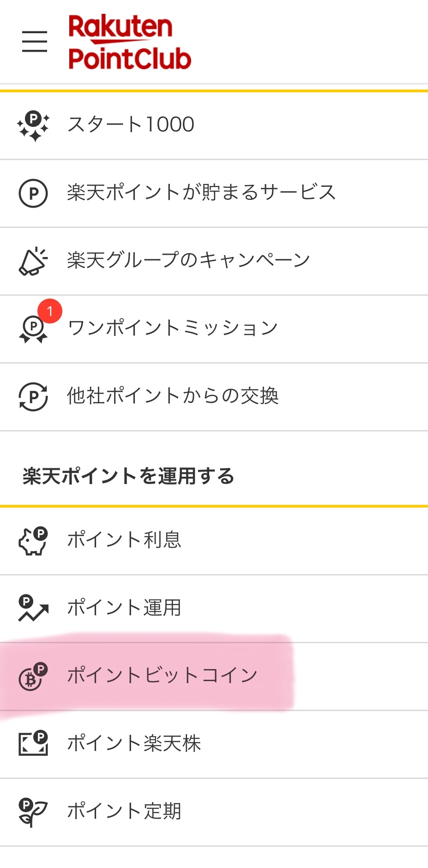Click the piggy bank ポイント利息 icon
Screen dimensions: 428x868
coord(33,540)
